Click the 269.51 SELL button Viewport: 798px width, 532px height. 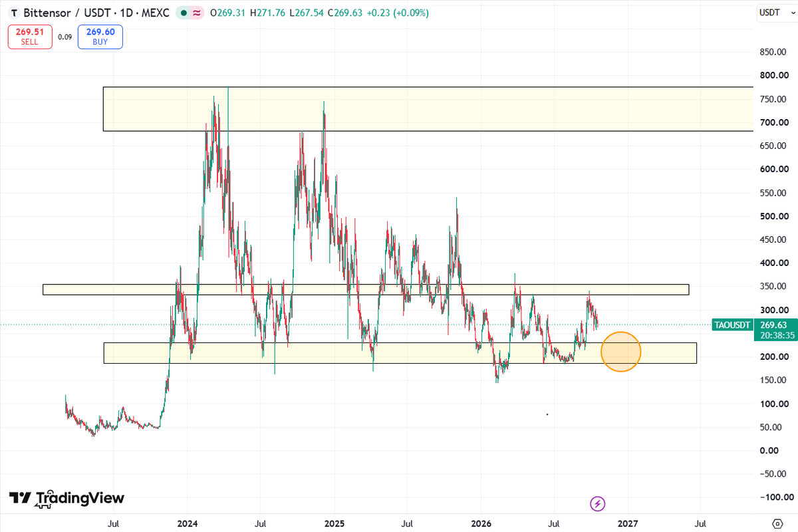[30, 37]
